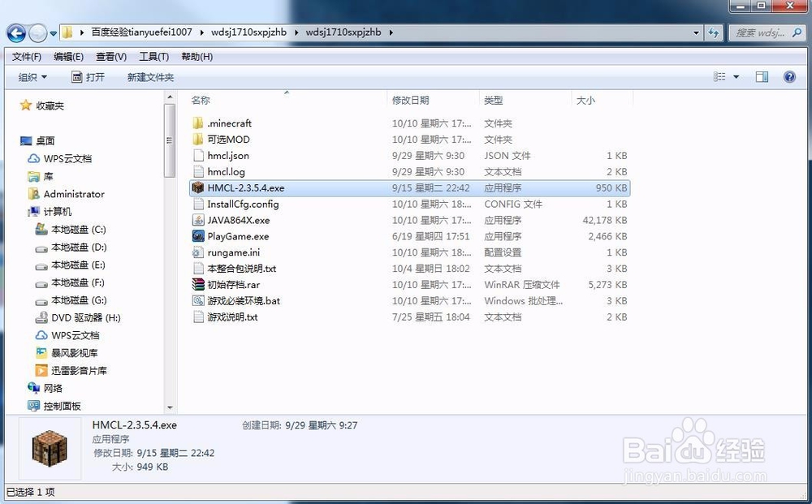812x504 pixels.
Task: Click the navigation pane scroll up arrow
Action: pos(170,97)
